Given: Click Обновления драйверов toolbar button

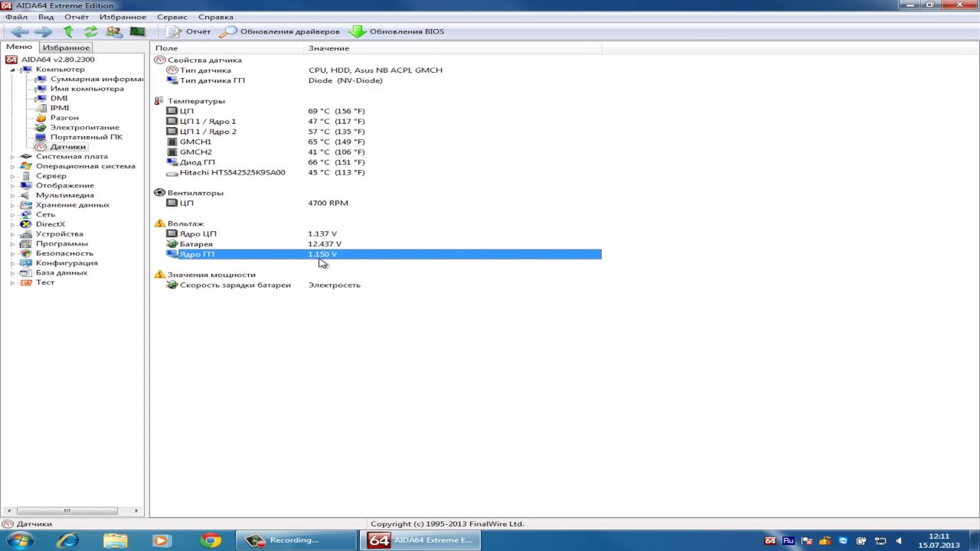Looking at the screenshot, I should pos(279,31).
